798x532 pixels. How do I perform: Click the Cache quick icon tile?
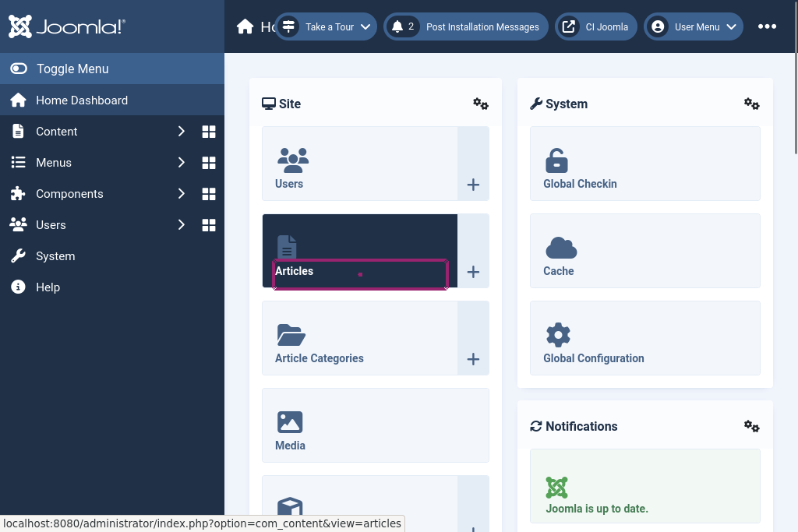[644, 251]
